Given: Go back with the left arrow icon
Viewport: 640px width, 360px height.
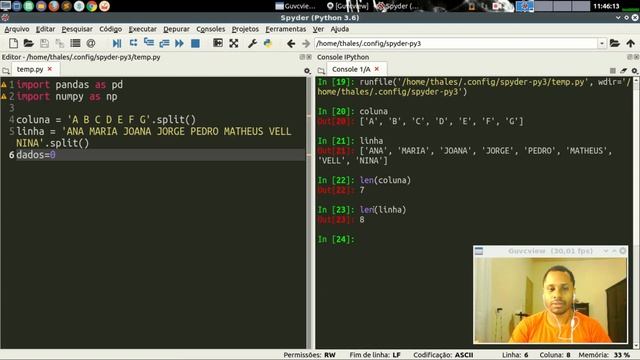Looking at the screenshot, I should (x=291, y=43).
